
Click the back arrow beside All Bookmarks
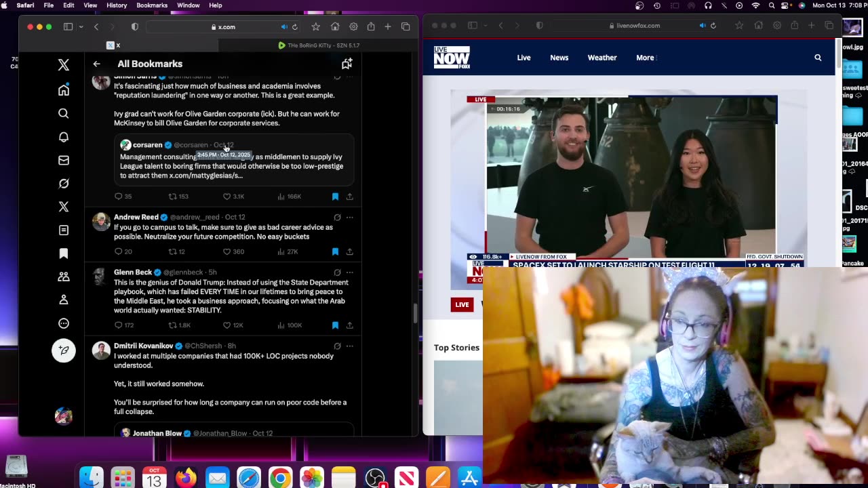[x=96, y=64]
